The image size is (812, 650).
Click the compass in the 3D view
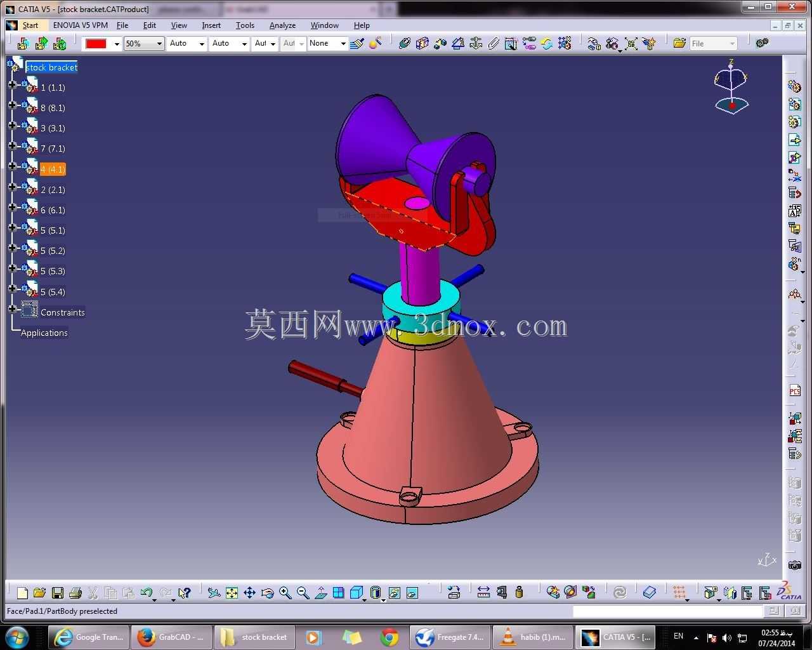(731, 87)
